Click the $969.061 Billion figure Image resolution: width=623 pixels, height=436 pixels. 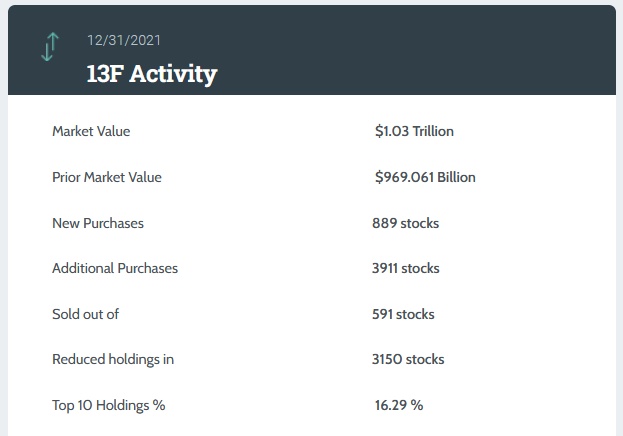pos(425,177)
